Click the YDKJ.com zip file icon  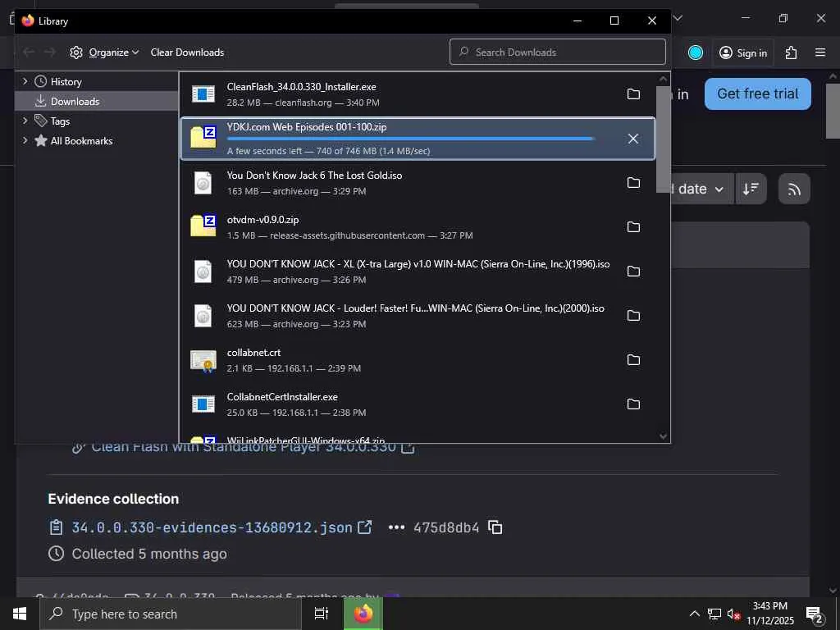click(203, 137)
